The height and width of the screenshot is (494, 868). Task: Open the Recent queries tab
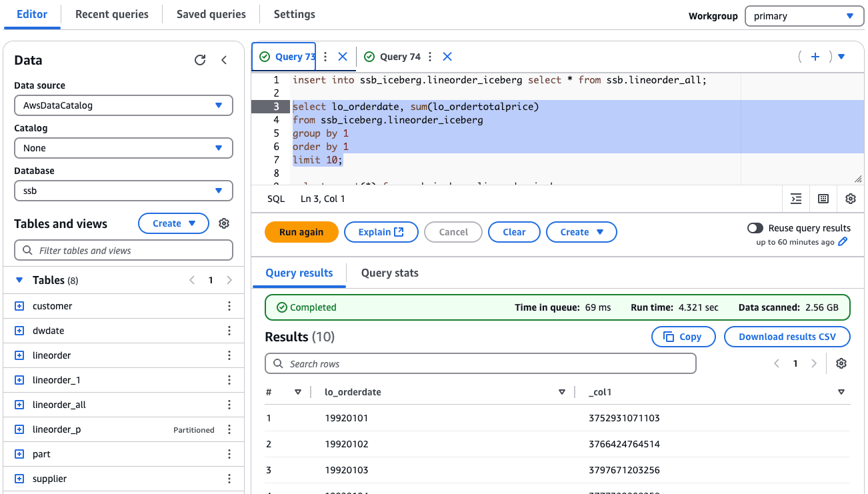click(112, 14)
